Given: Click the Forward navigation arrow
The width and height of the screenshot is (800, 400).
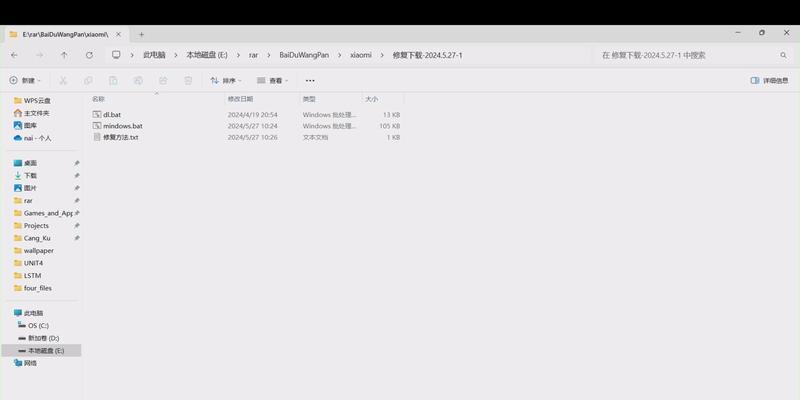Looking at the screenshot, I should (x=39, y=55).
